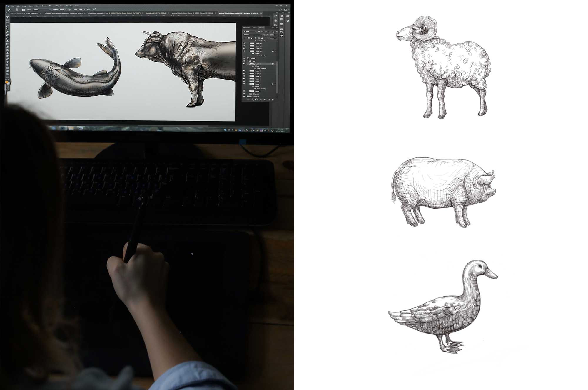588x390 pixels.
Task: Collapse effects arrow next to Layer 2 fx
Action: 275,84
